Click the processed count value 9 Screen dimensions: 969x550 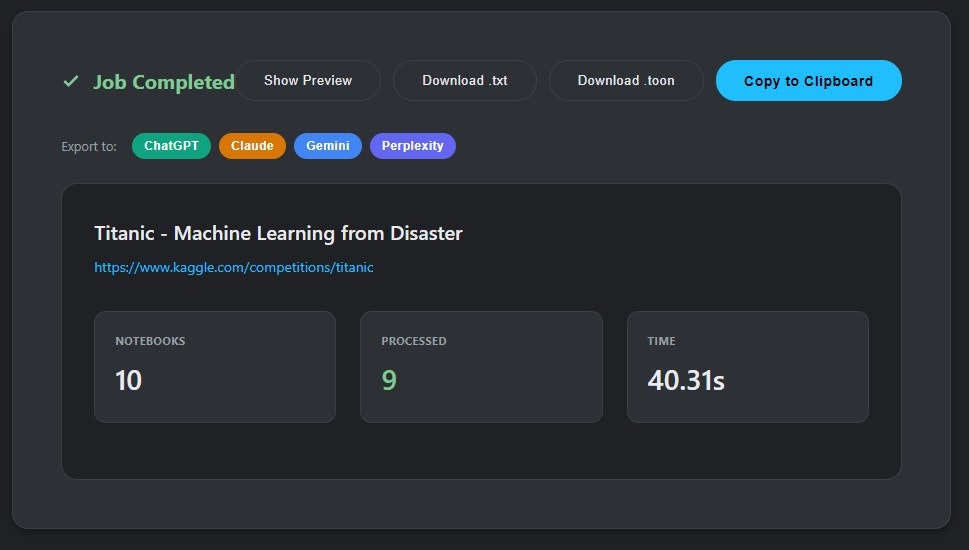(389, 380)
